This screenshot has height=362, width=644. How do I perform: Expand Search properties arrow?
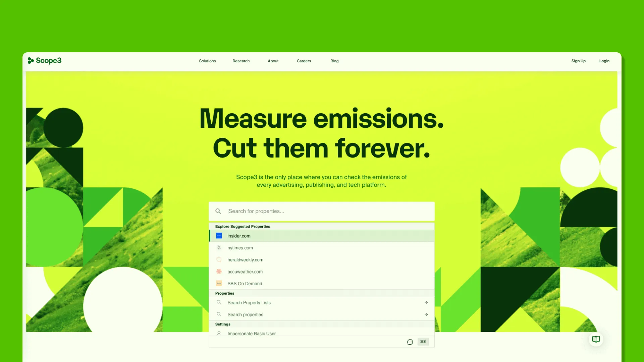[426, 315]
